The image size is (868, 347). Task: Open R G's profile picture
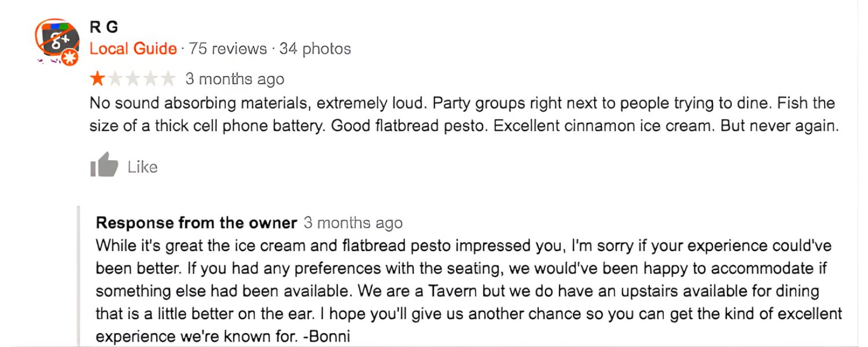tap(57, 42)
